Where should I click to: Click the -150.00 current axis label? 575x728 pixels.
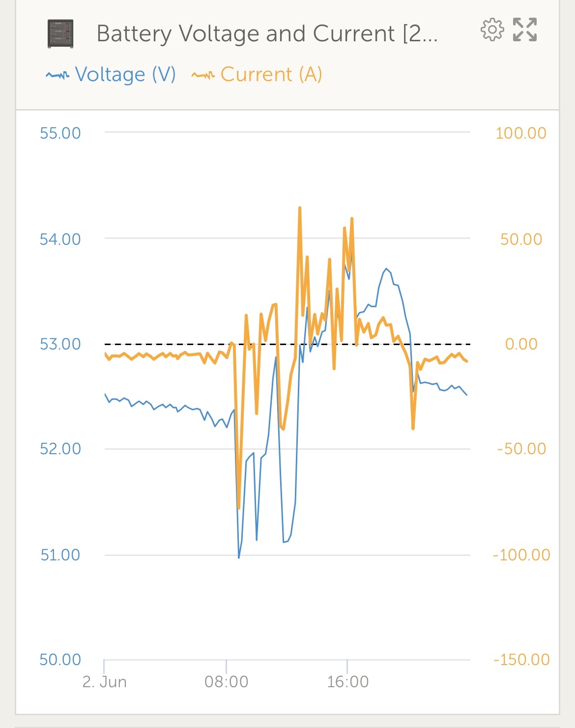point(521,660)
